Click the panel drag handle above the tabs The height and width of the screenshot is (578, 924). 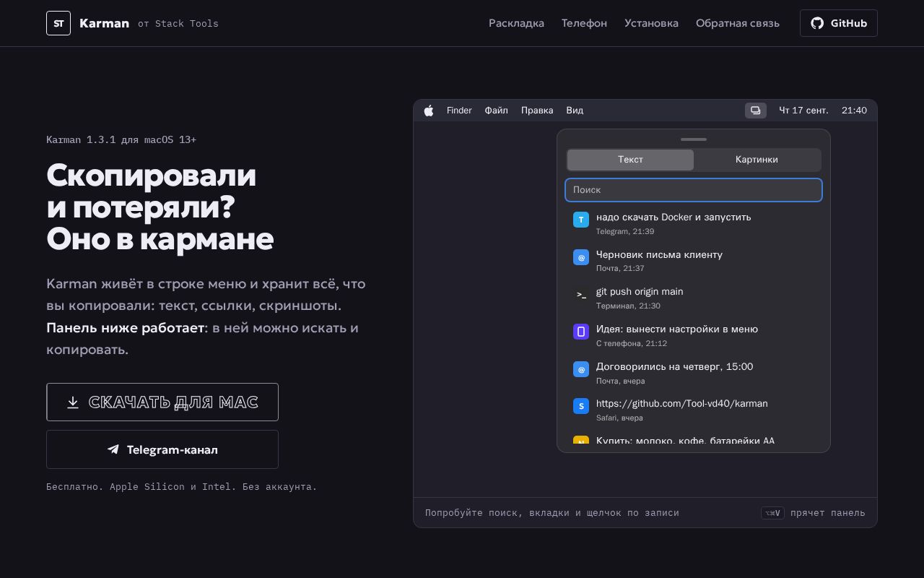[694, 139]
